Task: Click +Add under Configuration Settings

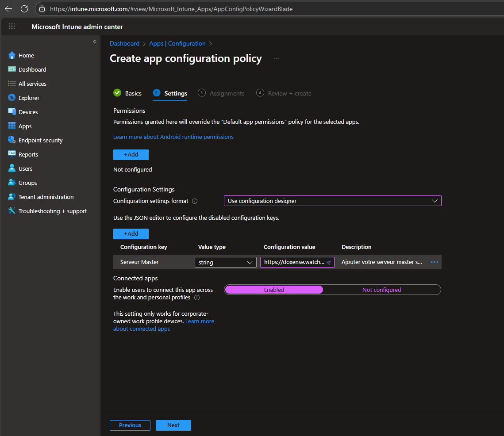Action: point(131,233)
